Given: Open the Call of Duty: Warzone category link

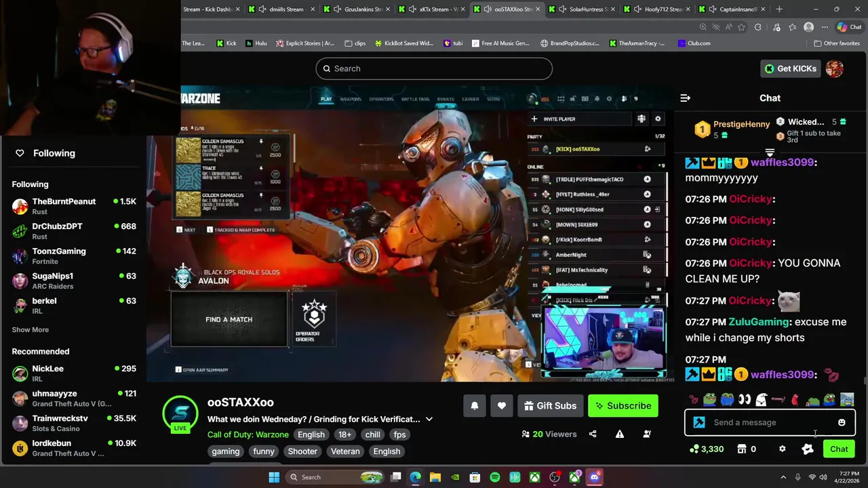Looking at the screenshot, I should tap(248, 435).
